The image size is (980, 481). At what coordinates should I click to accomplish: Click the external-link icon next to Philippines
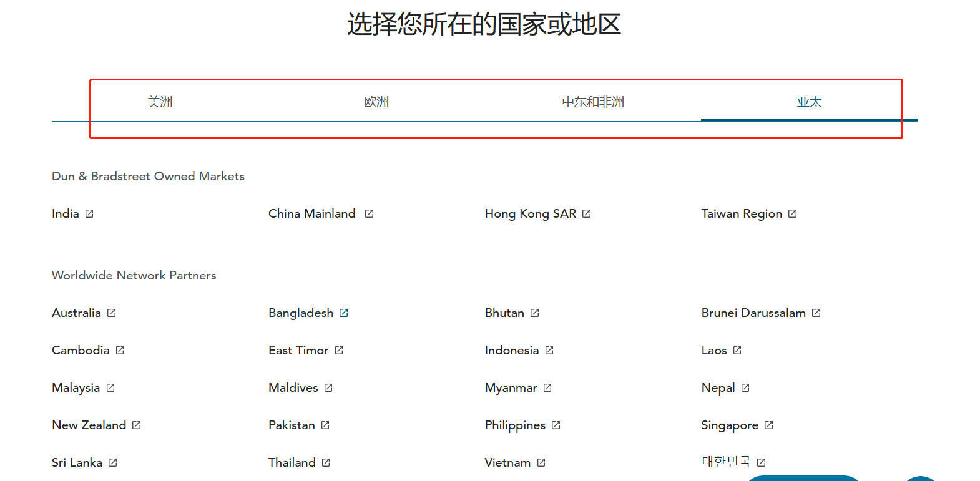(x=556, y=425)
